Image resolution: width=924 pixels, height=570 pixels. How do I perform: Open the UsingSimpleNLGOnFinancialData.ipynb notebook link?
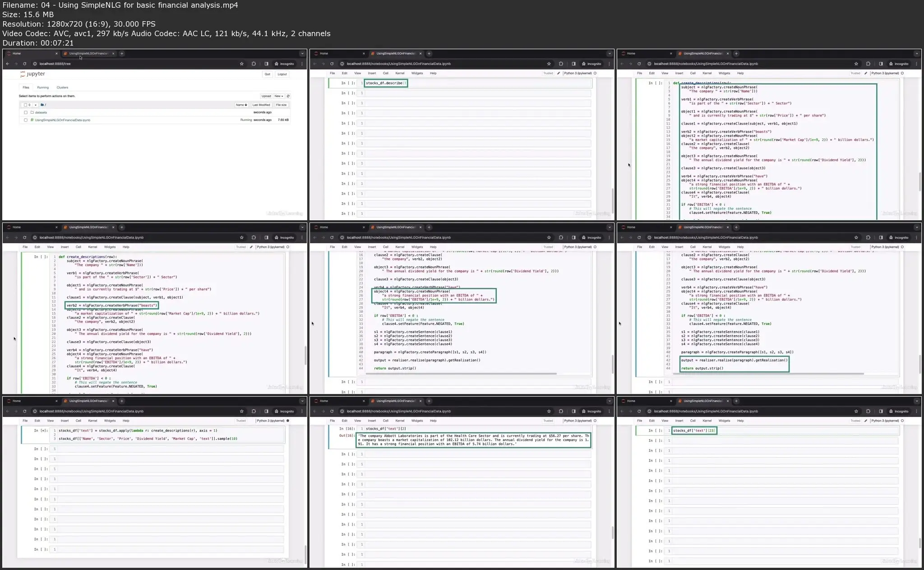(x=63, y=120)
